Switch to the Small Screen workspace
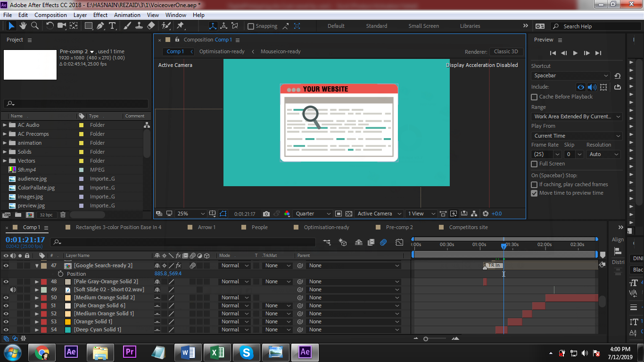 423,26
